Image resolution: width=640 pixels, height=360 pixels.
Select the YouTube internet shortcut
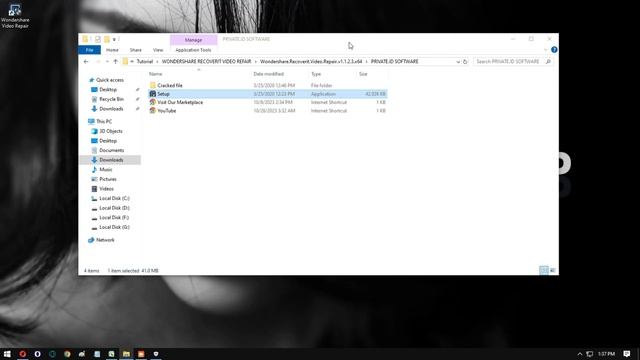click(x=167, y=111)
